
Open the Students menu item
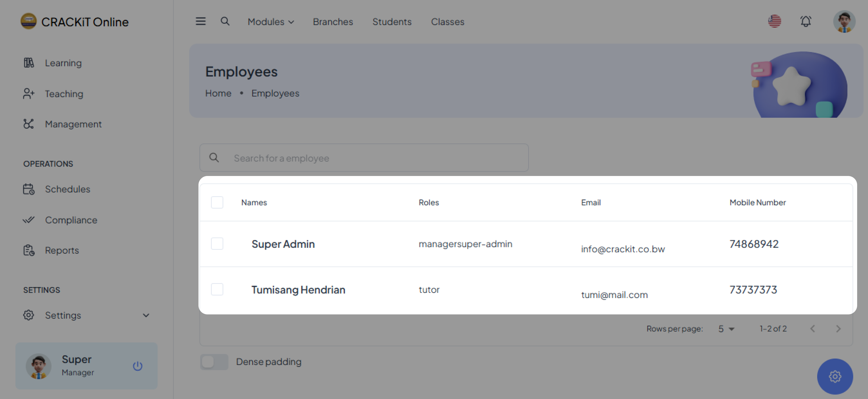click(x=392, y=22)
